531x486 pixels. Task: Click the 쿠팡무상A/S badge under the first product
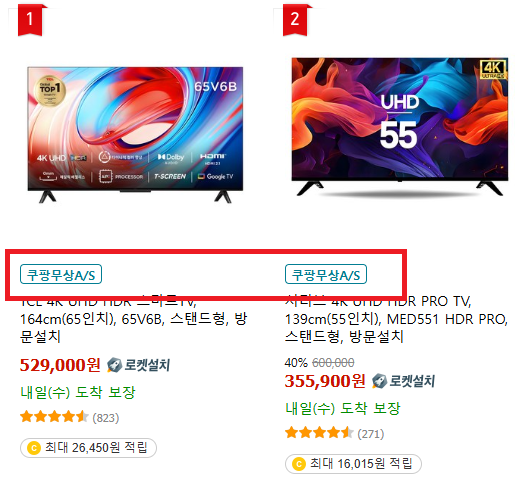[61, 274]
